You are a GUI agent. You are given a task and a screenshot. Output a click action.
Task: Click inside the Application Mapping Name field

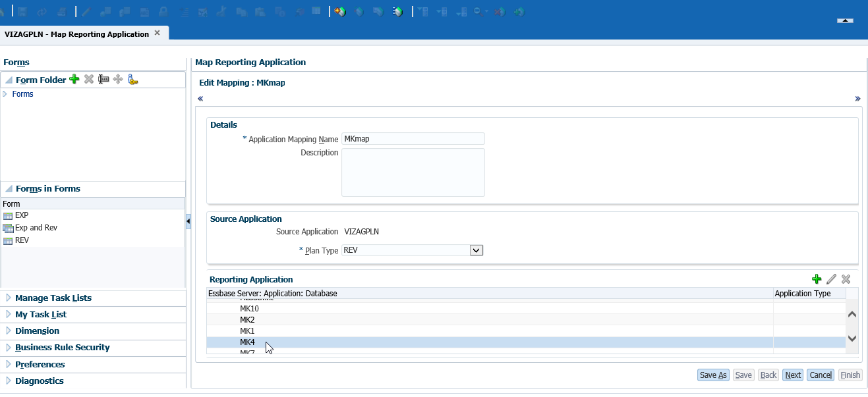point(413,138)
